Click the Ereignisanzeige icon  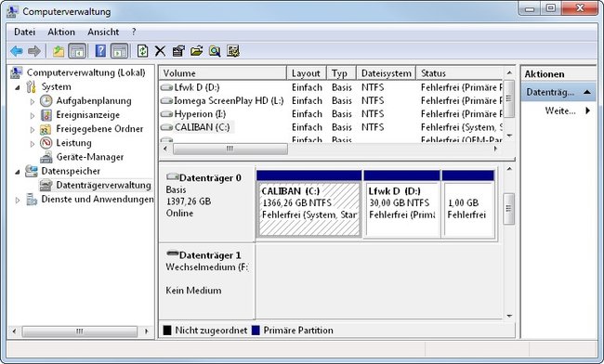coord(46,115)
